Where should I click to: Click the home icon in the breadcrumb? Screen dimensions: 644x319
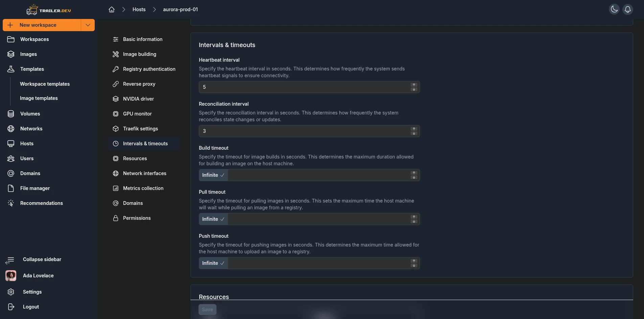(112, 9)
